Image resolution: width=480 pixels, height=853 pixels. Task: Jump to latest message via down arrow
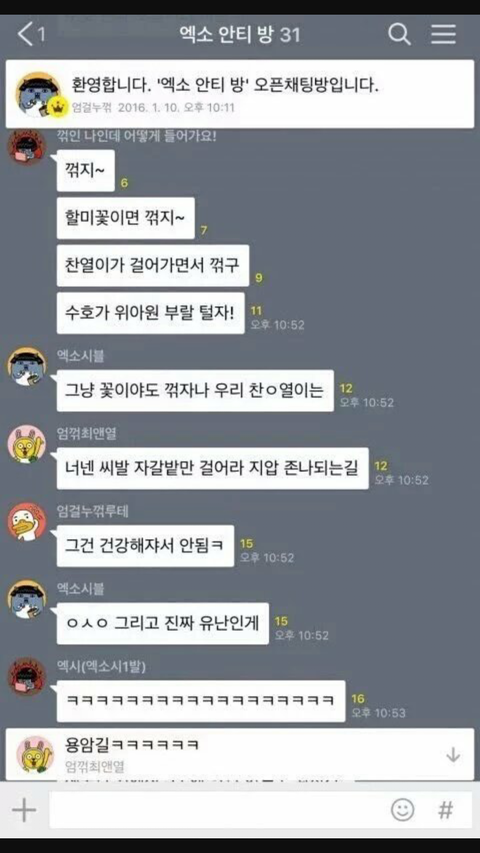[453, 755]
